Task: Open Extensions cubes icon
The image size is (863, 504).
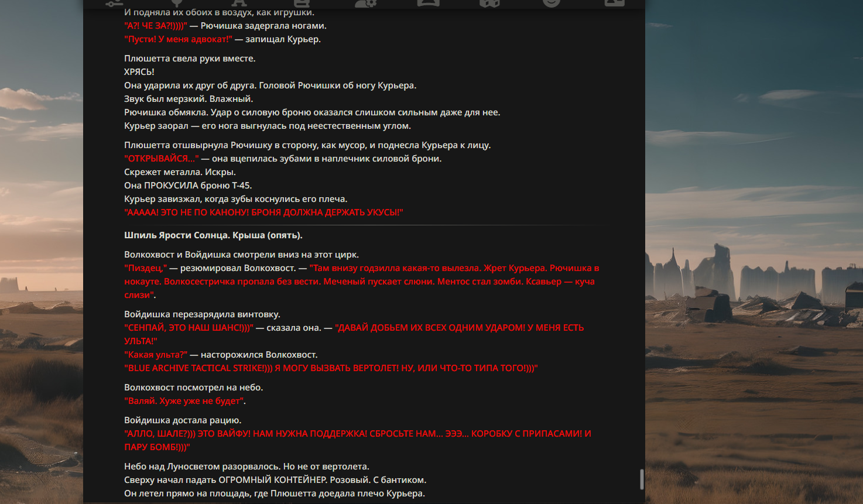Action: (x=490, y=3)
